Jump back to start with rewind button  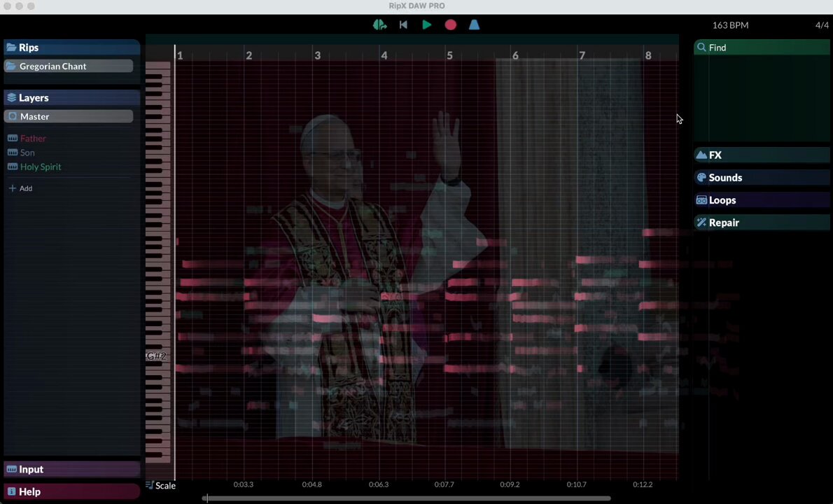pos(403,24)
